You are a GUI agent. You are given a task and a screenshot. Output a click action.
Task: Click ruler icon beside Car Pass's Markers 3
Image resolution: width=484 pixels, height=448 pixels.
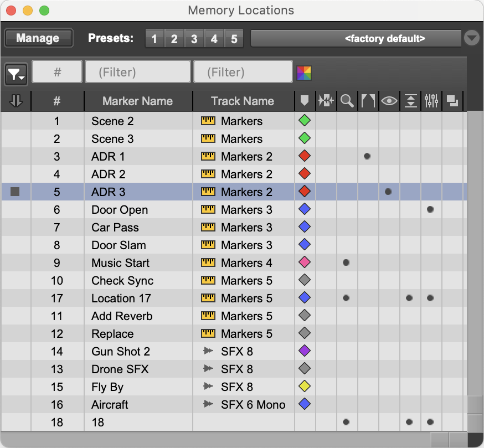(x=208, y=227)
